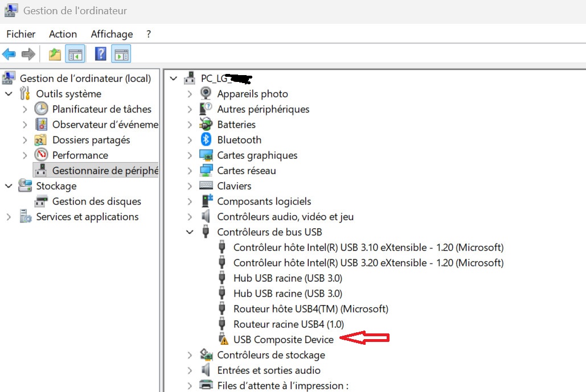Click the Batteries icon
The height and width of the screenshot is (392, 586).
point(206,124)
